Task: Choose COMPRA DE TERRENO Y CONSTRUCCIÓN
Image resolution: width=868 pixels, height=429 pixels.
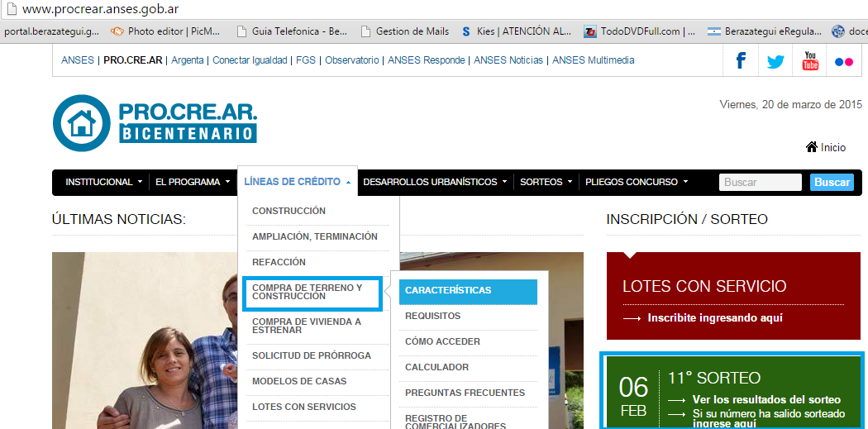Action: (x=312, y=294)
